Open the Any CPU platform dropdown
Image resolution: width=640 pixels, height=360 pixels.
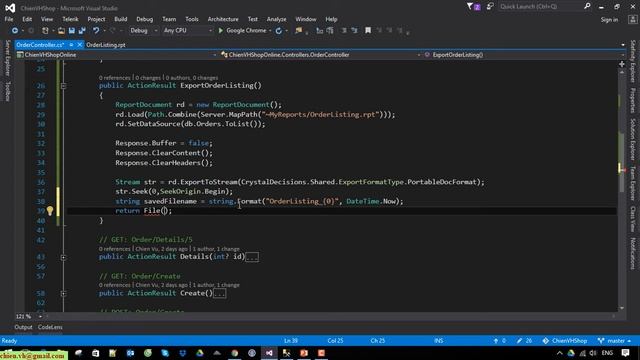coord(188,31)
